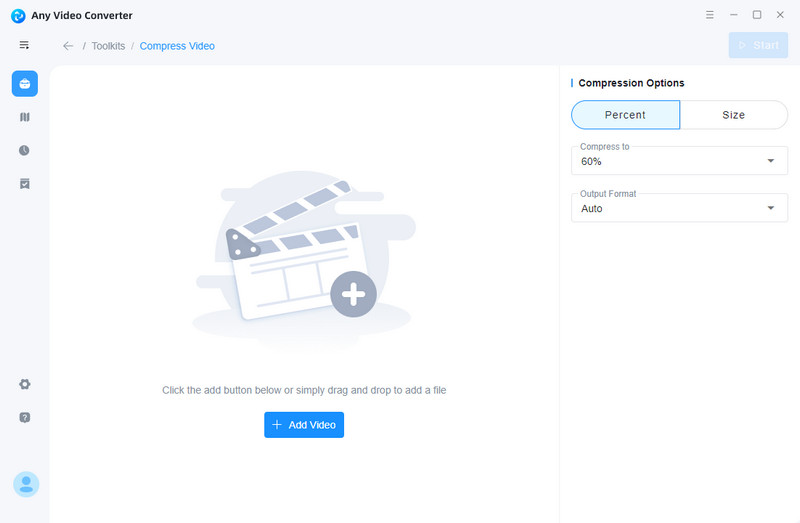Maximize the application window
The width and height of the screenshot is (800, 523).
757,15
